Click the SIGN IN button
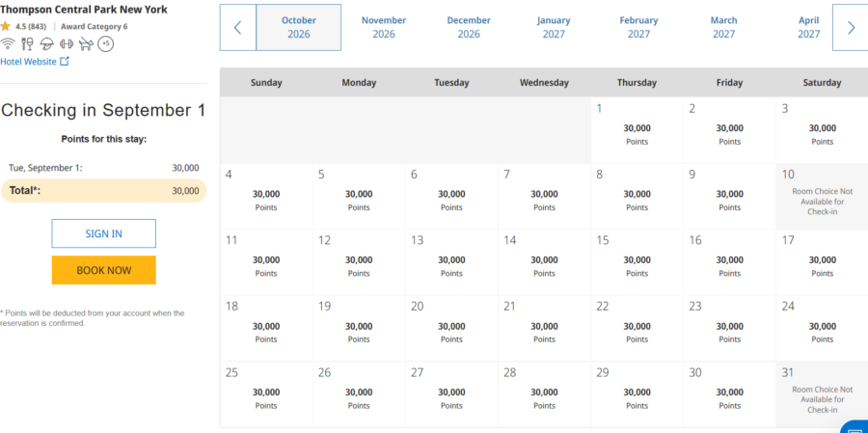The height and width of the screenshot is (433, 868). tap(104, 233)
